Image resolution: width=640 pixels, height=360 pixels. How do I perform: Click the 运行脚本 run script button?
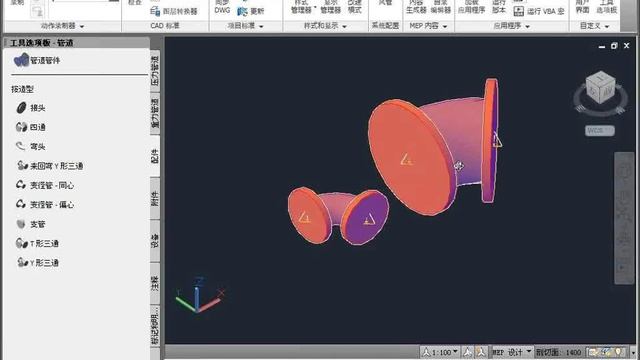(499, 6)
